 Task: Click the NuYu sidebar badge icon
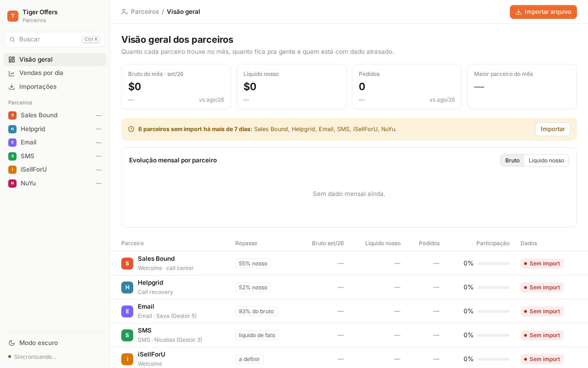(12, 183)
